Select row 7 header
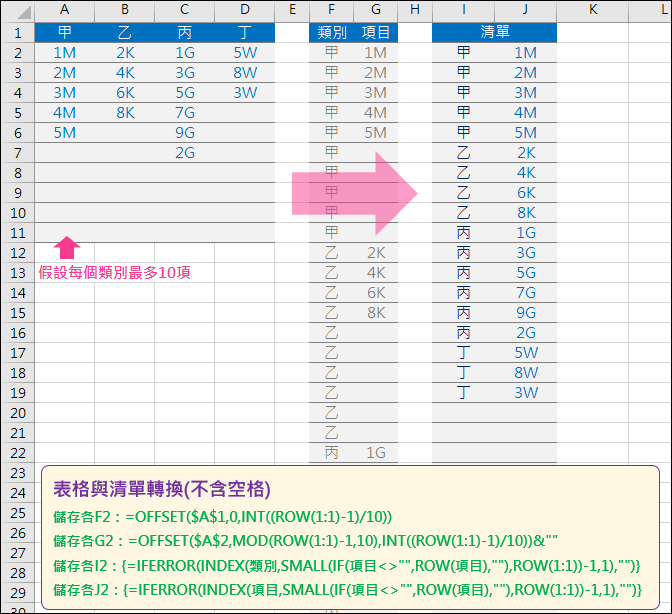 coord(18,153)
